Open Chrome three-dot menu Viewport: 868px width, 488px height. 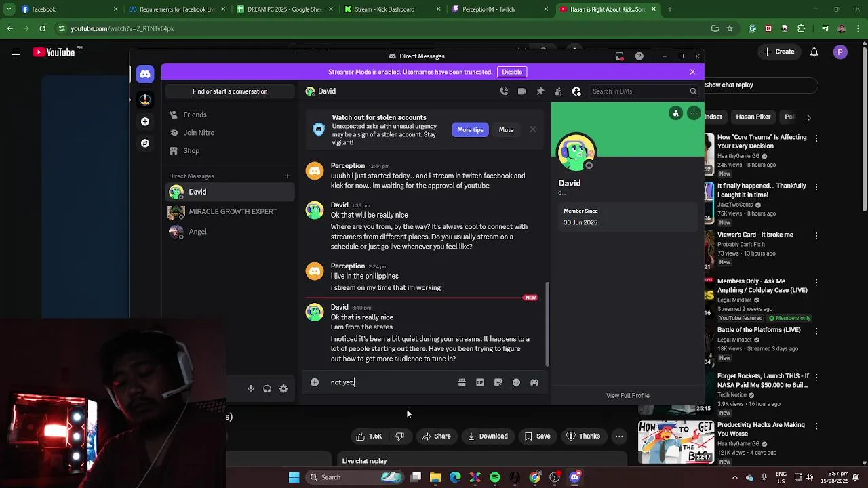(x=859, y=28)
